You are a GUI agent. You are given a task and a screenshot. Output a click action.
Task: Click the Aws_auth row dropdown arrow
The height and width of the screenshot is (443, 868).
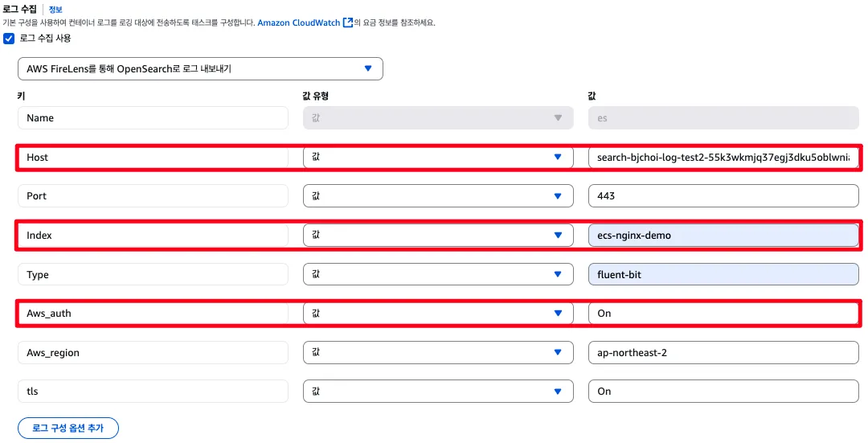[558, 314]
